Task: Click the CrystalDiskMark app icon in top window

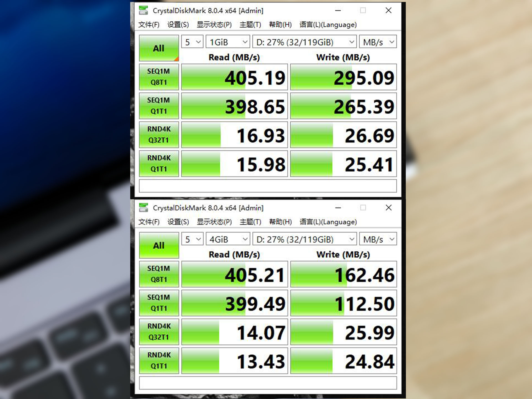Action: click(x=143, y=10)
